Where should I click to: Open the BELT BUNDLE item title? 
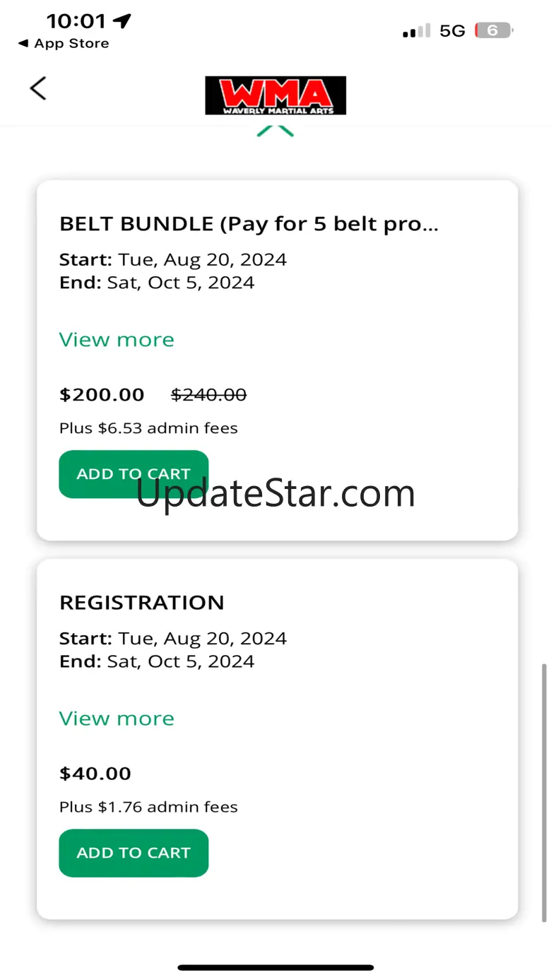coord(249,224)
